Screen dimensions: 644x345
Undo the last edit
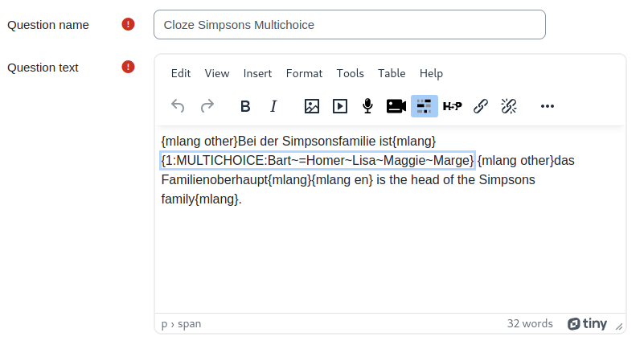coord(178,106)
